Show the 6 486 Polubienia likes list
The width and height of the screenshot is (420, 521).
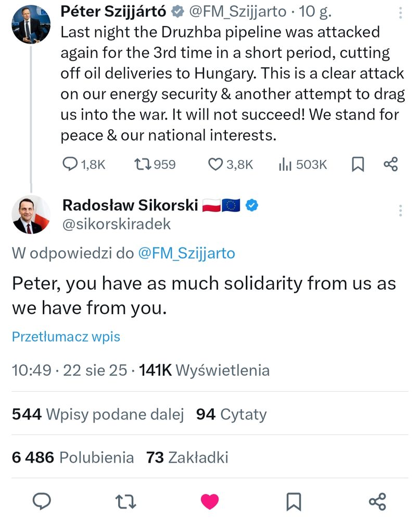pos(73,457)
